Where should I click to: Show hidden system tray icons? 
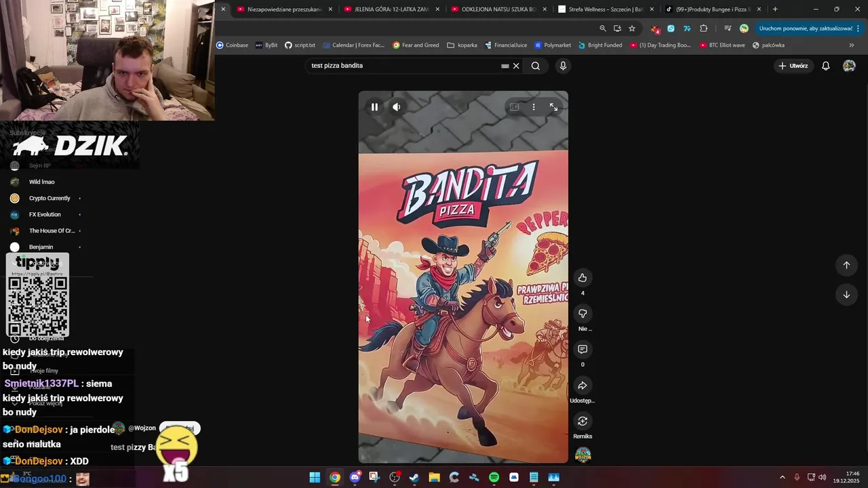click(783, 477)
